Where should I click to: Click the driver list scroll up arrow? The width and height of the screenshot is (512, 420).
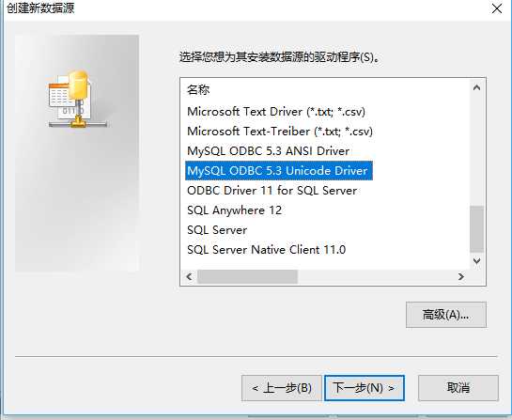pos(476,87)
